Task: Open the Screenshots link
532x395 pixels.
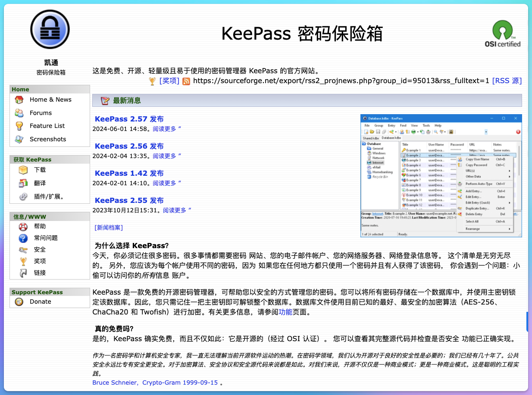Action: click(x=48, y=139)
